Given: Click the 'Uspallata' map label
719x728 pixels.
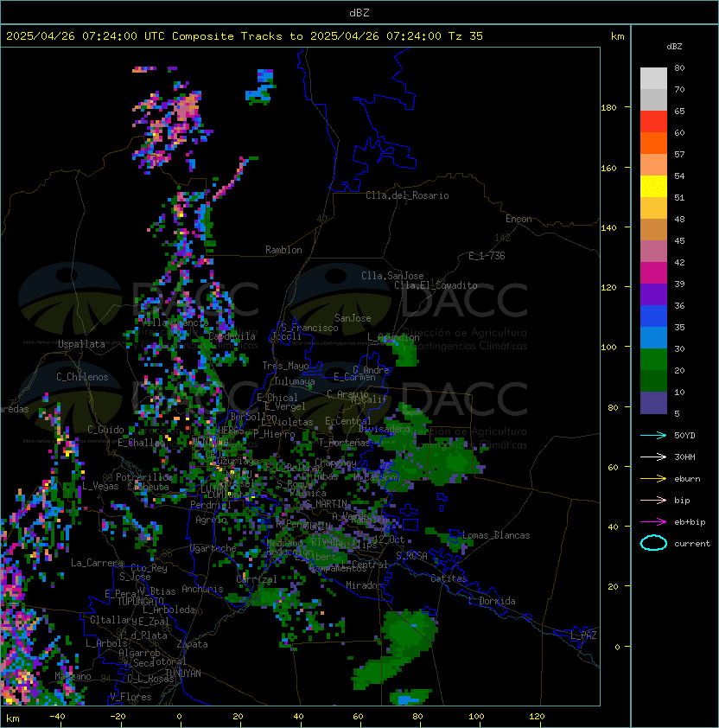Looking at the screenshot, I should pyautogui.click(x=81, y=344).
